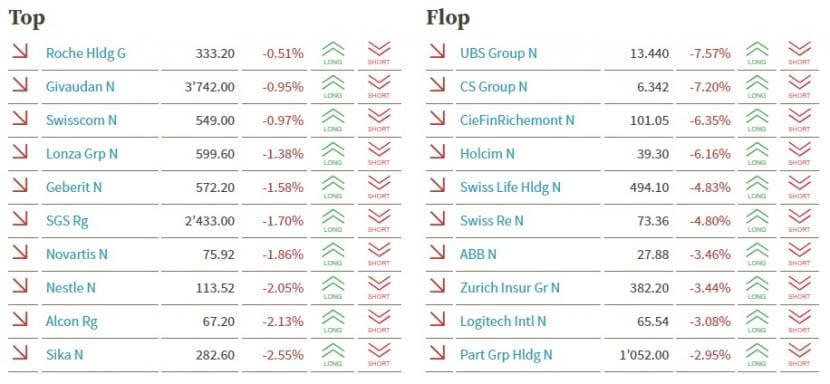This screenshot has height=384, width=830.
Task: Click the red down arrow beside Swisscom N
Action: click(20, 118)
